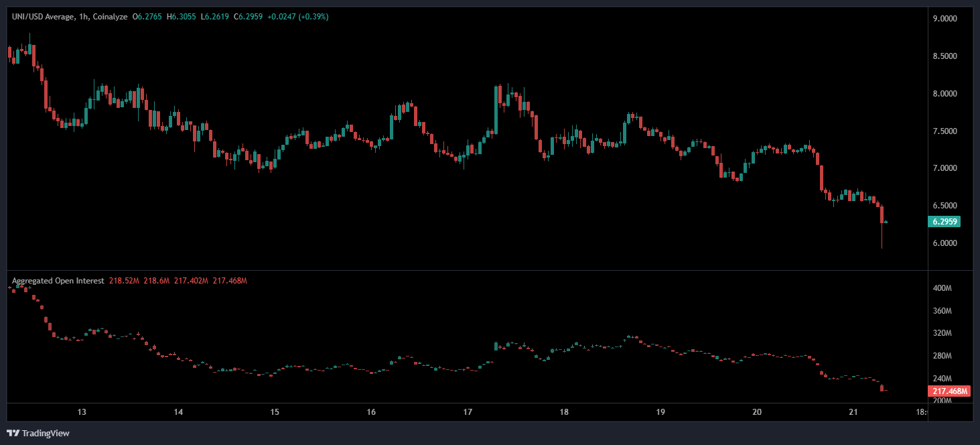Select the Aggregated Open Interest indicator label
This screenshot has height=445, width=980.
click(58, 281)
